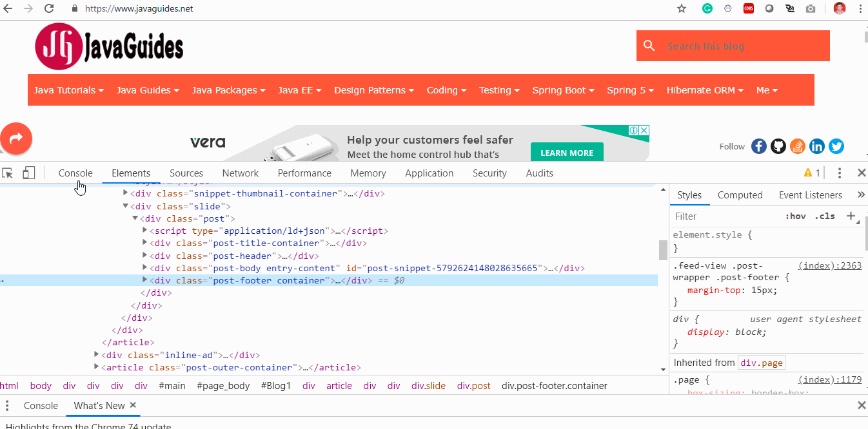
Task: Click the Grammarly extension icon
Action: (x=707, y=8)
